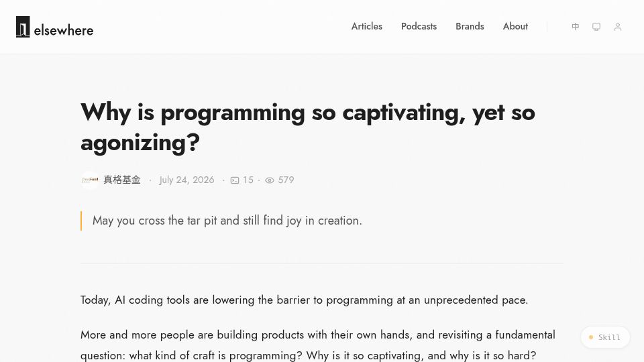Open user account profile icon
The width and height of the screenshot is (644, 362).
point(618,27)
